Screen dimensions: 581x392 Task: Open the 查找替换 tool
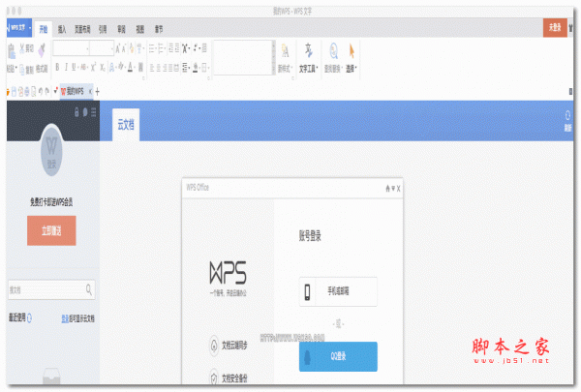[x=333, y=58]
